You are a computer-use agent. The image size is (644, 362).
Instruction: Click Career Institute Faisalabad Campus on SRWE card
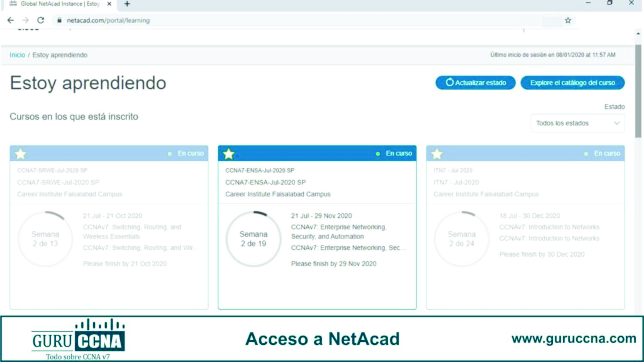pyautogui.click(x=70, y=194)
